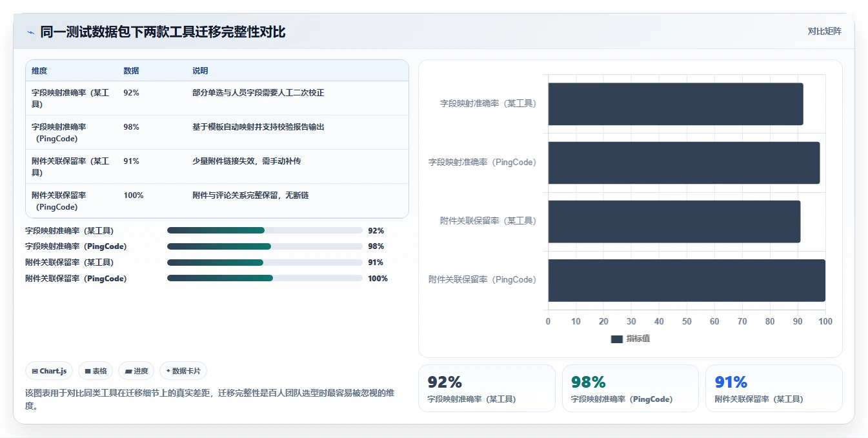
Task: Click the 92% progress bar for 字段映射准确率（某工具）
Action: [x=265, y=230]
